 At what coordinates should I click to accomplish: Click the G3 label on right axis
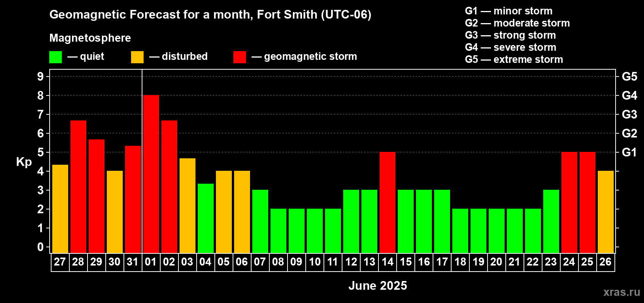[x=630, y=114]
